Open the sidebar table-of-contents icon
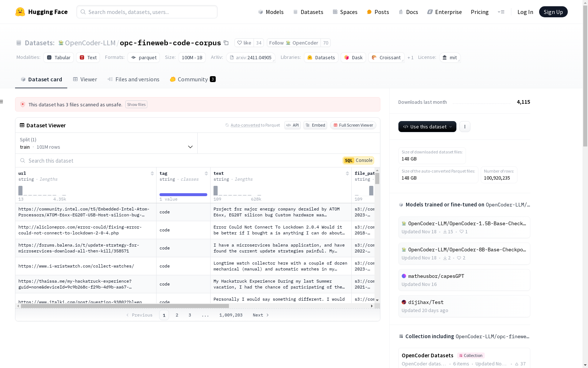This screenshot has width=588, height=368. pos(2,102)
